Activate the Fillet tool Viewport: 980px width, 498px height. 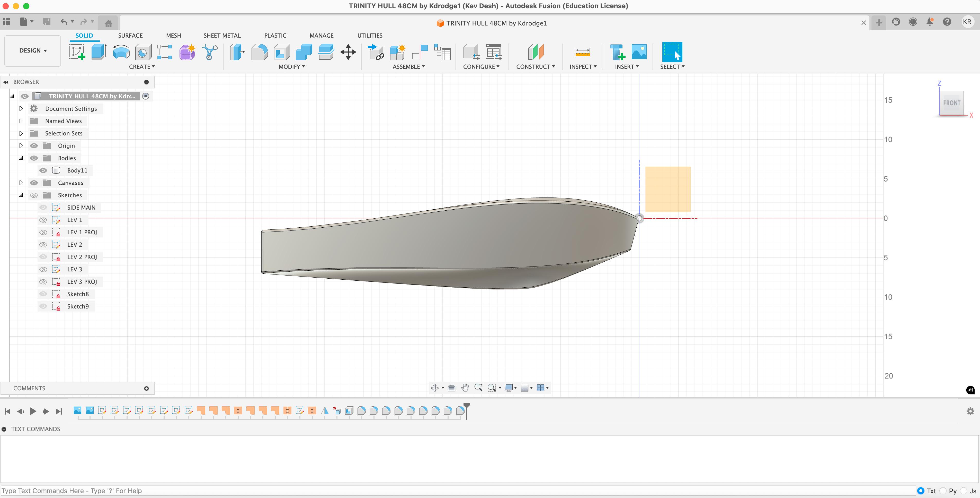pyautogui.click(x=260, y=52)
